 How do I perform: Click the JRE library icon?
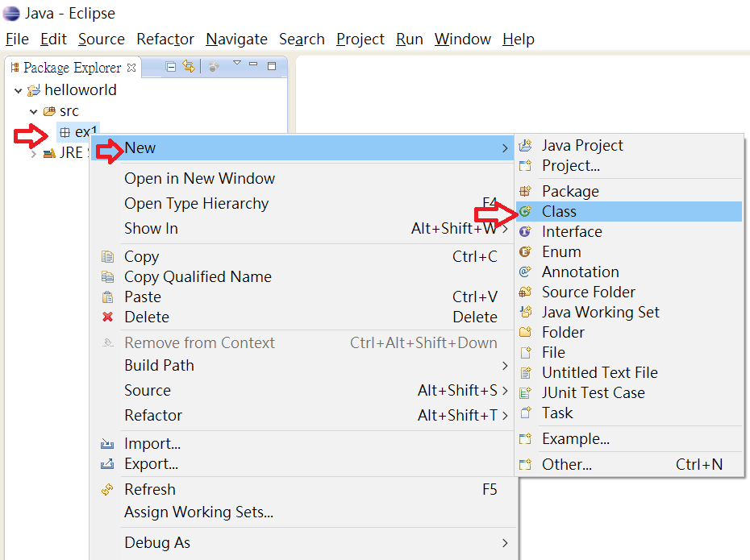tap(49, 153)
